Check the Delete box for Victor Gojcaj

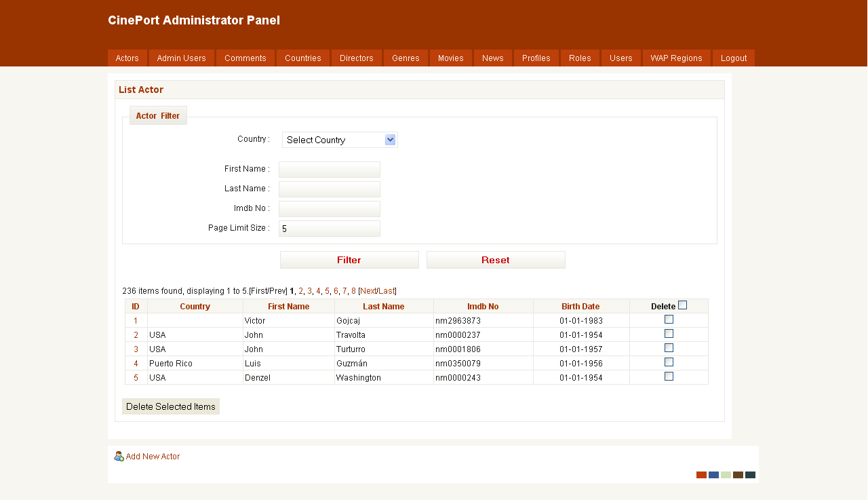pyautogui.click(x=669, y=320)
